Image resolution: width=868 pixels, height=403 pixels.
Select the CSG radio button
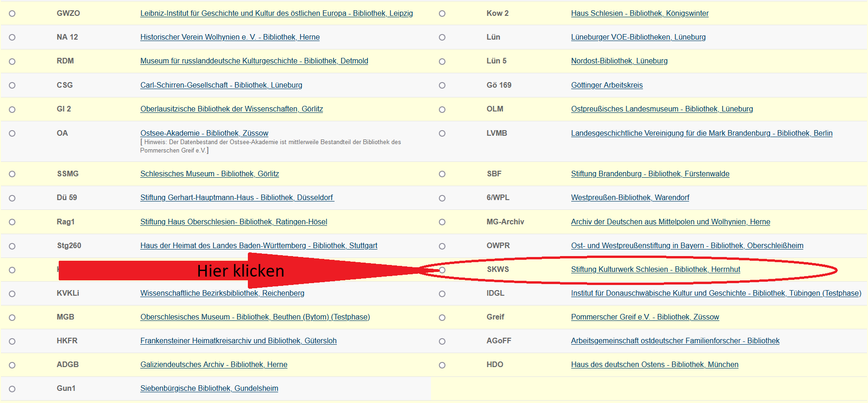point(12,85)
